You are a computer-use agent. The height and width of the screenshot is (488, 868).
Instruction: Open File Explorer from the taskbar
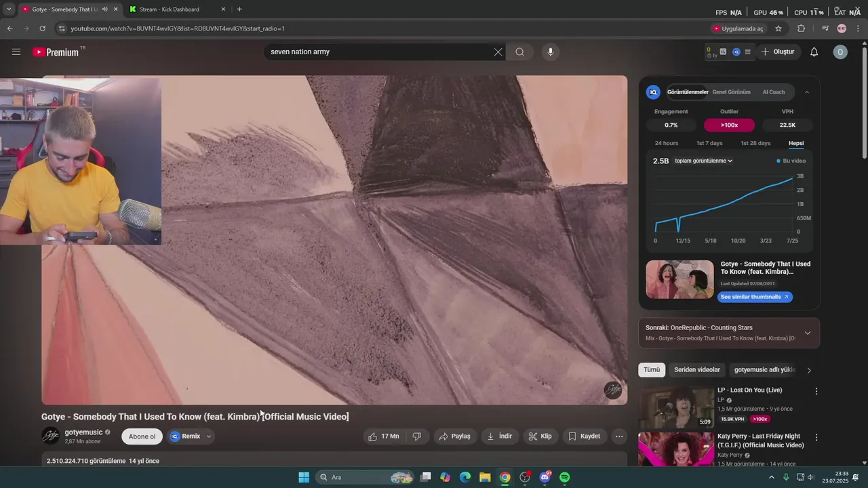[485, 477]
